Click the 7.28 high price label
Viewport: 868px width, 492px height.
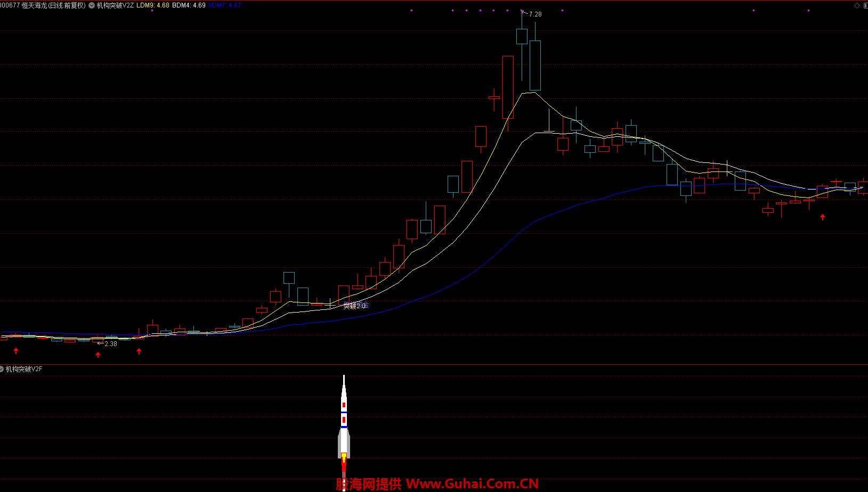[x=535, y=14]
